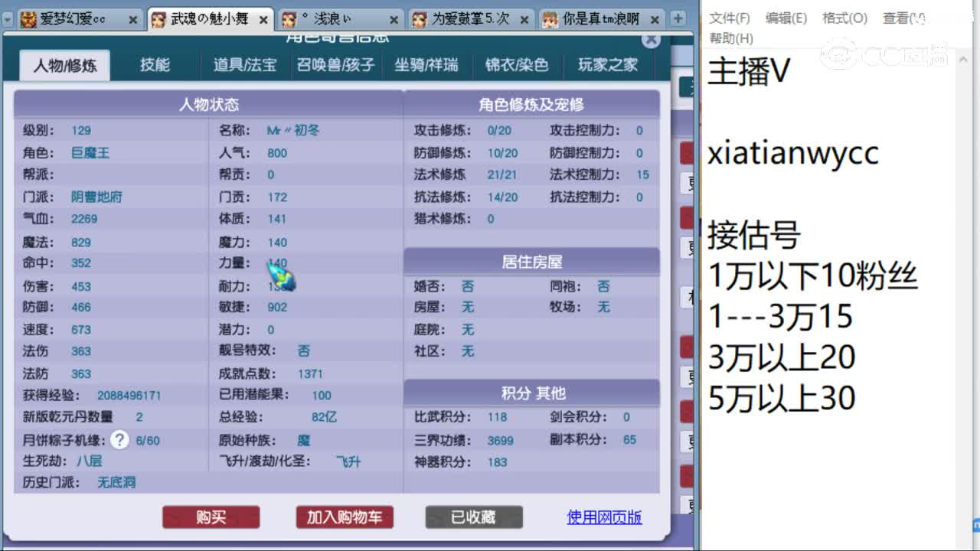
Task: Close the character info dialog
Action: click(650, 40)
